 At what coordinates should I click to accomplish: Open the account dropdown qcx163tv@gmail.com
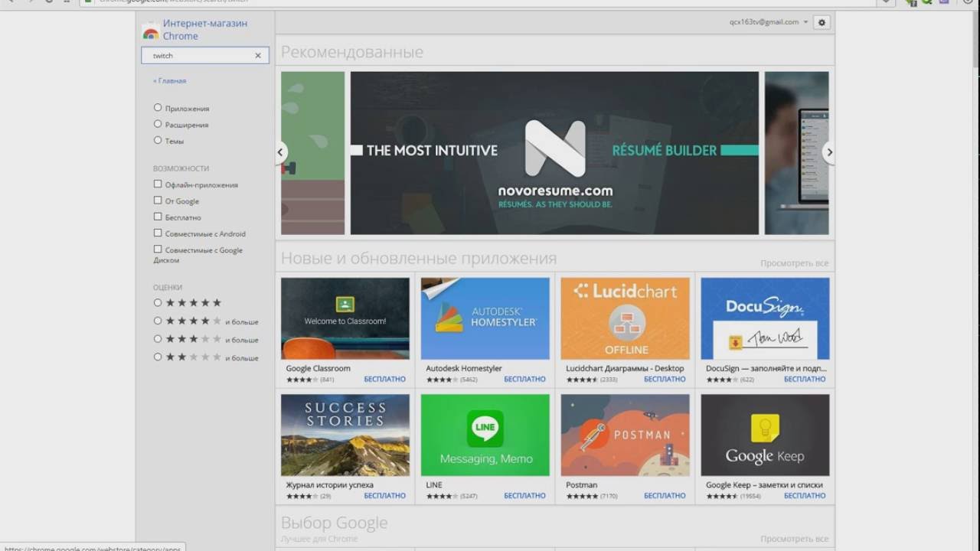coord(768,22)
